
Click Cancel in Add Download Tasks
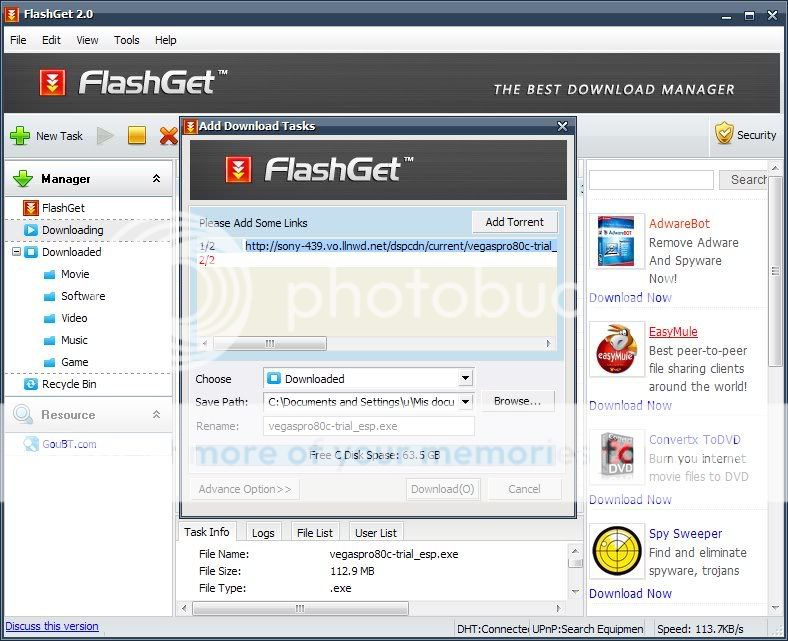(524, 489)
